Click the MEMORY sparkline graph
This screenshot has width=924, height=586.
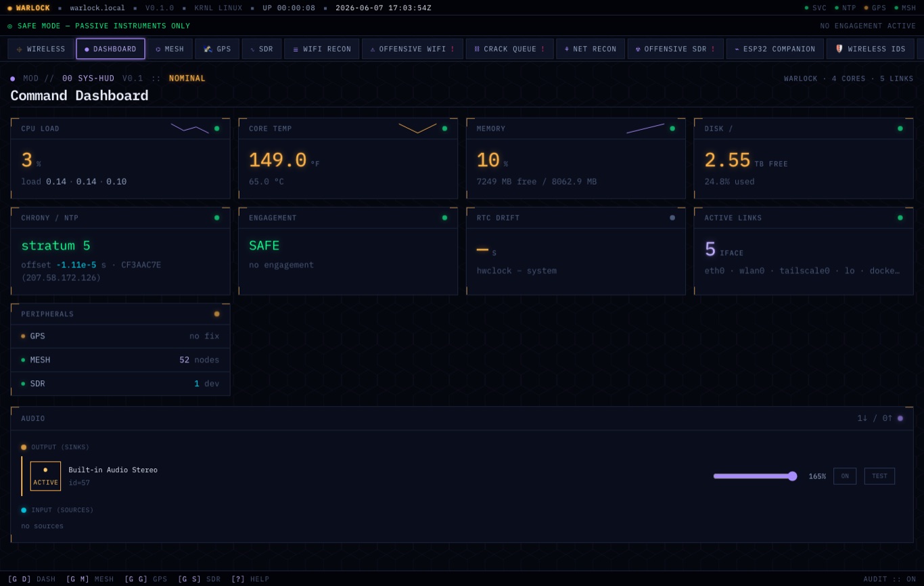click(645, 128)
